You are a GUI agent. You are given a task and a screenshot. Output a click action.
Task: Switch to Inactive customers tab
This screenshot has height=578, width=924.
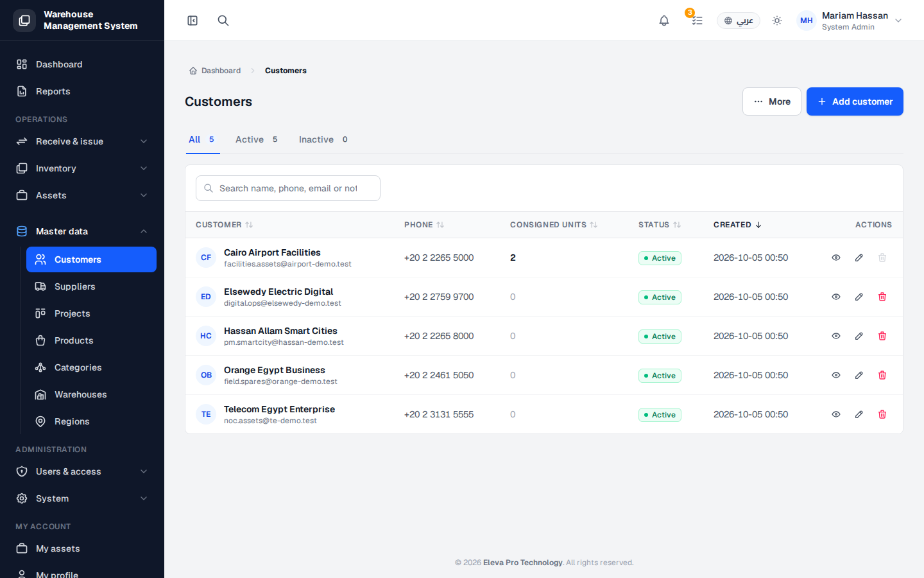[x=323, y=139]
